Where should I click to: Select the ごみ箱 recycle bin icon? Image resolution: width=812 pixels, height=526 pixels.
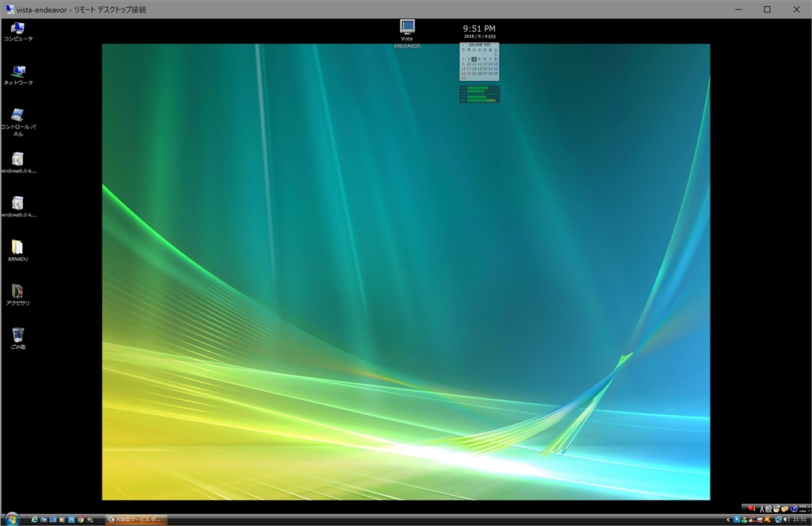17,339
